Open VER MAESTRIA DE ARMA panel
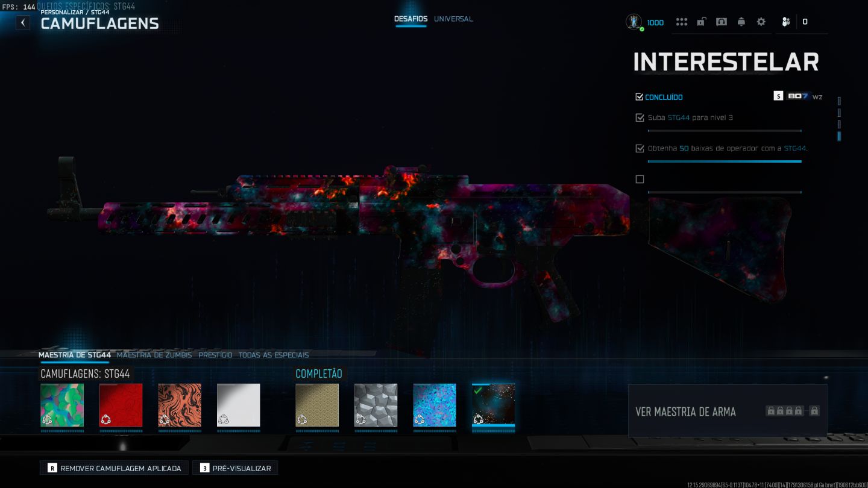Screen dimensions: 868x488 tap(728, 411)
